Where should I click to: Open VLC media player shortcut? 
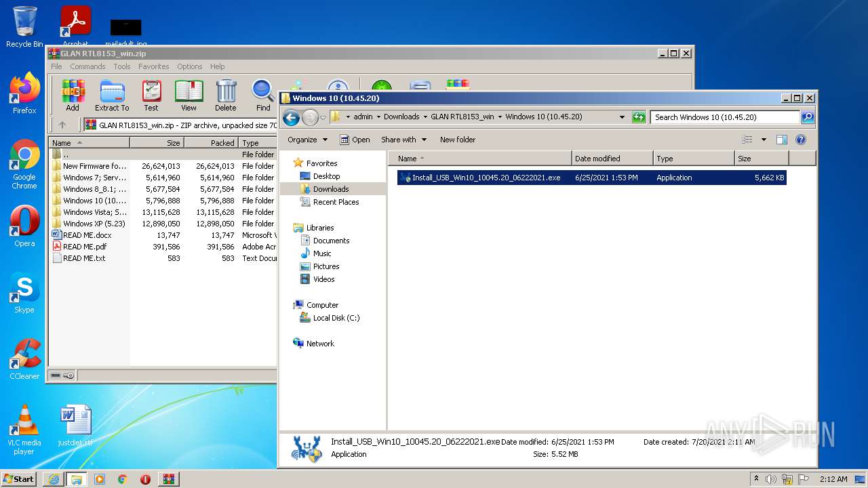[24, 430]
